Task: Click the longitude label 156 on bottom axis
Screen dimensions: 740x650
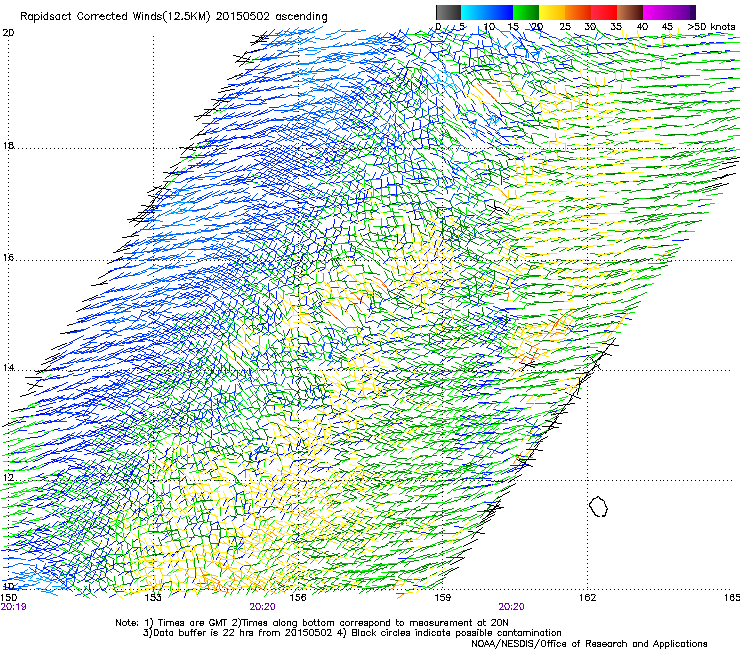Action: 298,598
